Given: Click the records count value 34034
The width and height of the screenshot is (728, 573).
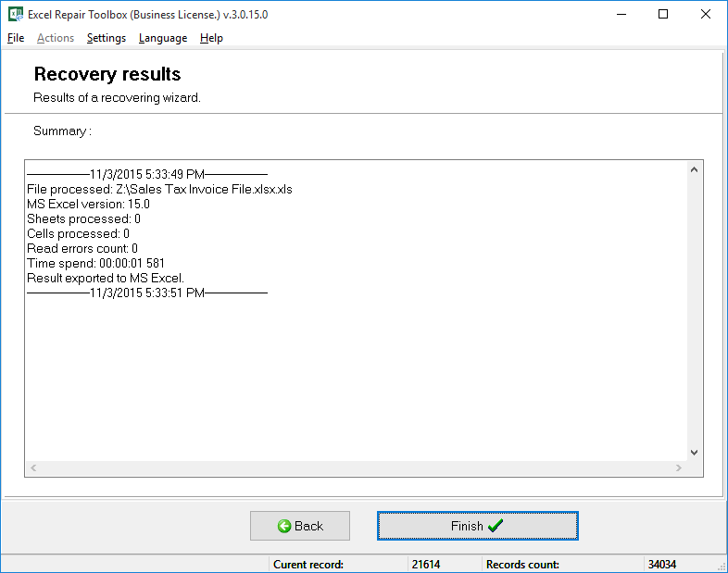Looking at the screenshot, I should click(x=662, y=565).
